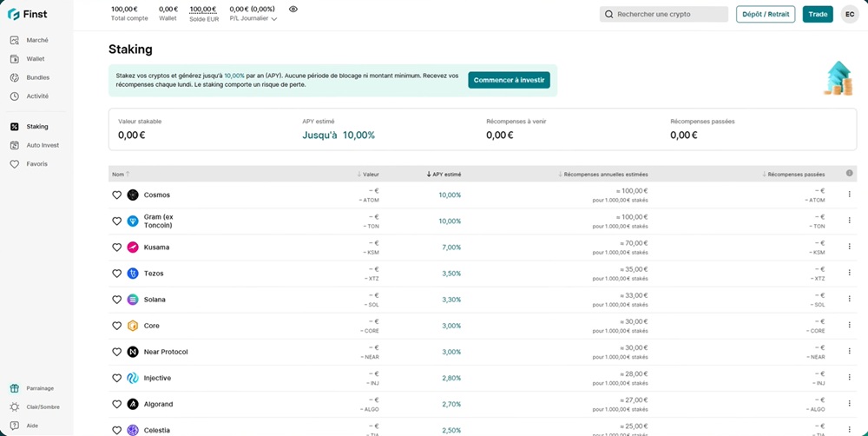
Task: Click the Algorand coin icon
Action: [132, 404]
